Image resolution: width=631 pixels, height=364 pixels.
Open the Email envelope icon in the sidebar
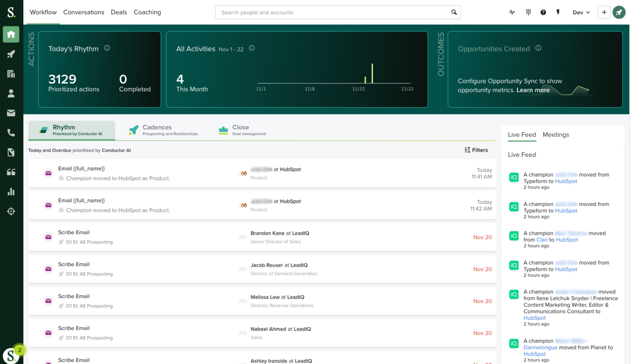[11, 113]
